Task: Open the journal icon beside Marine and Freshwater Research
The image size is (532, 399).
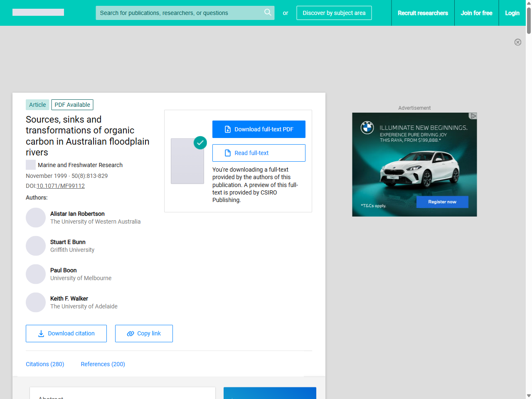Action: [x=30, y=165]
